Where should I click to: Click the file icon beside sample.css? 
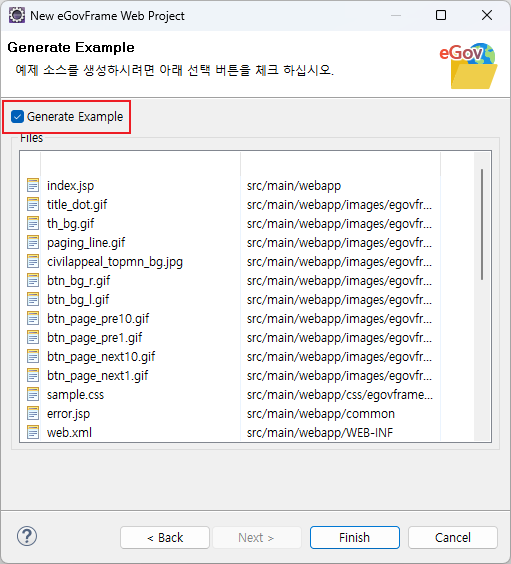33,395
